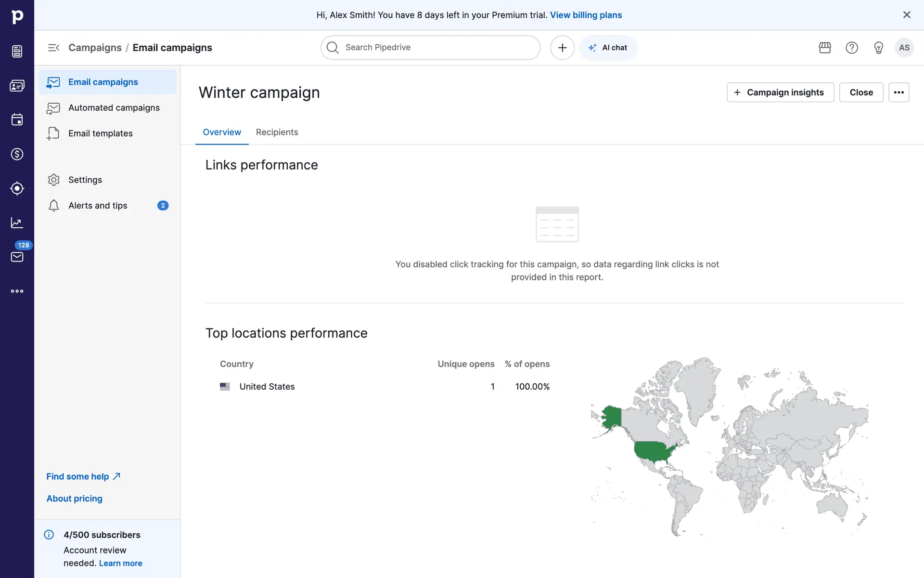Click the Campaign insights button

pos(780,92)
